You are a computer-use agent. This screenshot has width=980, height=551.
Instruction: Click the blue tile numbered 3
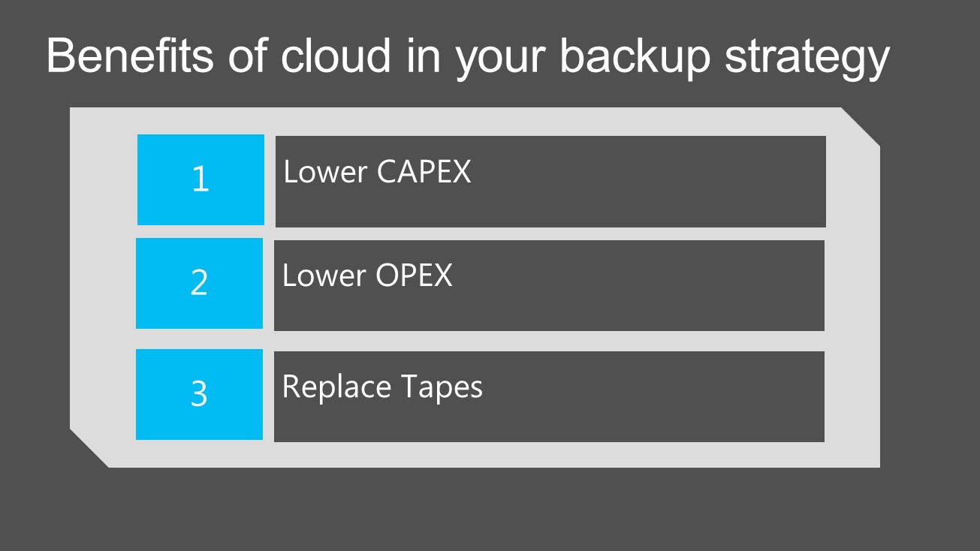tap(199, 394)
